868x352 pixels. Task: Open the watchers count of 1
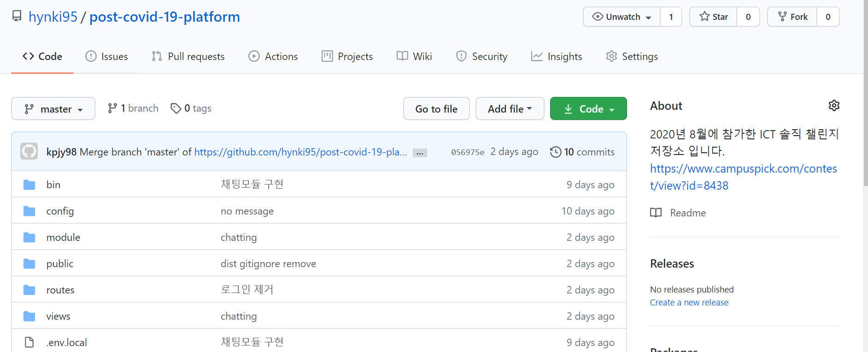[671, 17]
